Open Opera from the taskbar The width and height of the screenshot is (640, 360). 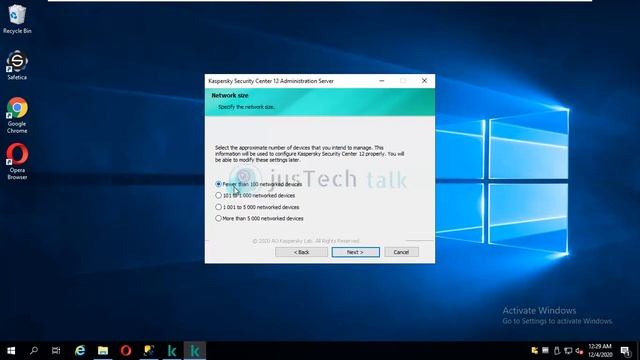click(126, 351)
